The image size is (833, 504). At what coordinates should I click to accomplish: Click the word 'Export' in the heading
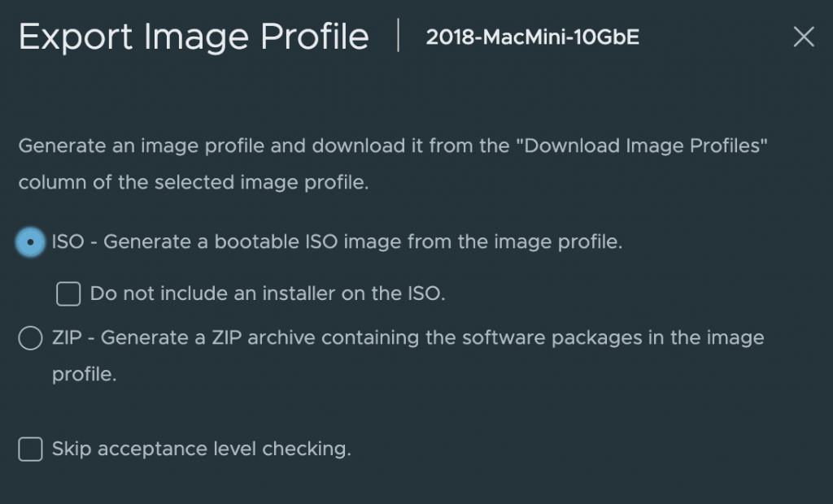pos(69,37)
